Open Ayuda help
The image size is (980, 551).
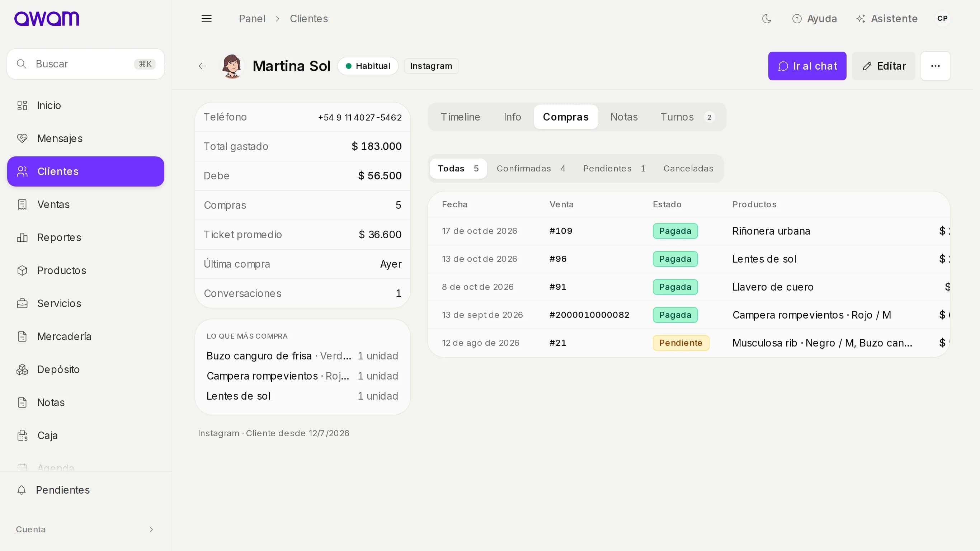pyautogui.click(x=815, y=19)
